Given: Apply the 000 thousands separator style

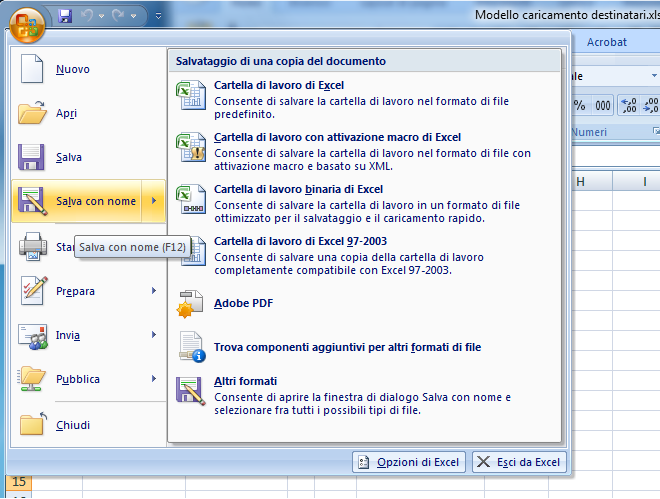Looking at the screenshot, I should tap(602, 105).
